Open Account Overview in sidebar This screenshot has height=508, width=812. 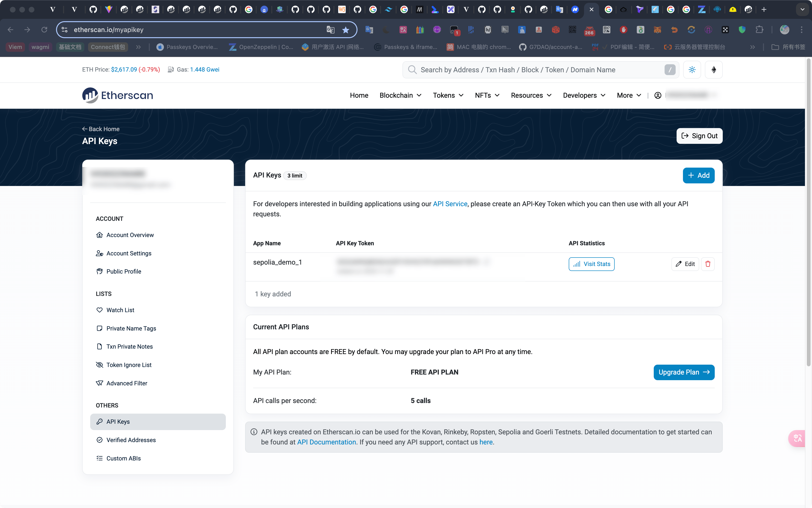158,235
